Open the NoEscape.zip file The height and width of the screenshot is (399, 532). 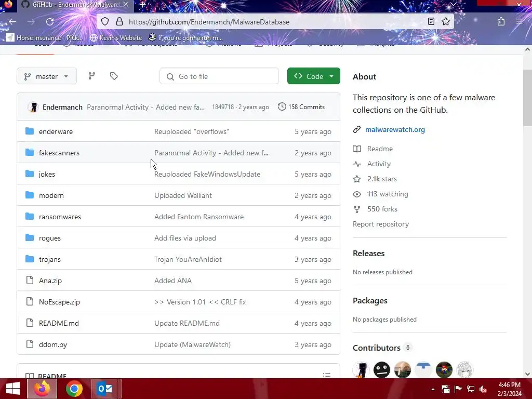pyautogui.click(x=59, y=302)
